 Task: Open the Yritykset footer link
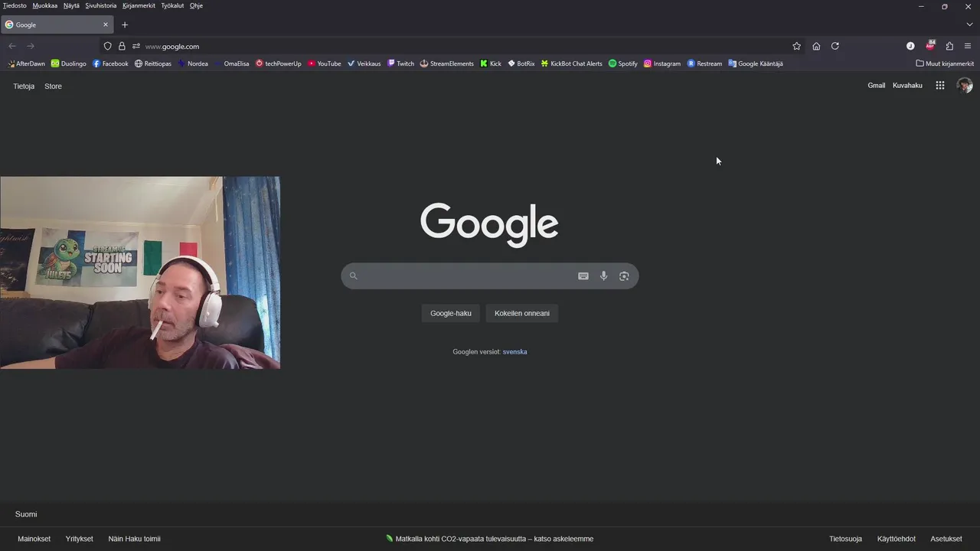pyautogui.click(x=79, y=539)
